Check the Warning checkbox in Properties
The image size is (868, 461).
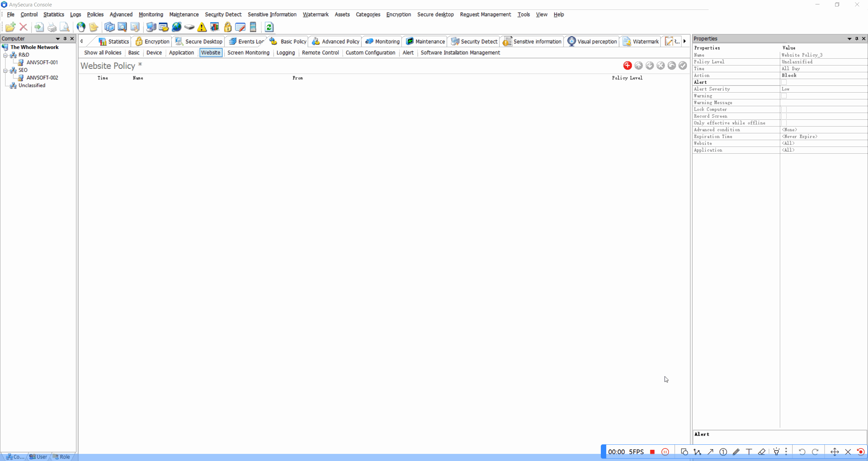pos(784,96)
